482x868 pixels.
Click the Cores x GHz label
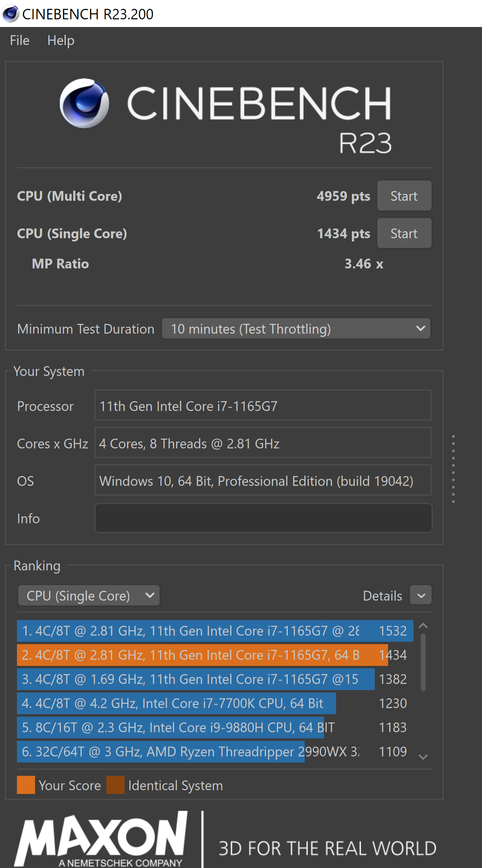pyautogui.click(x=53, y=444)
